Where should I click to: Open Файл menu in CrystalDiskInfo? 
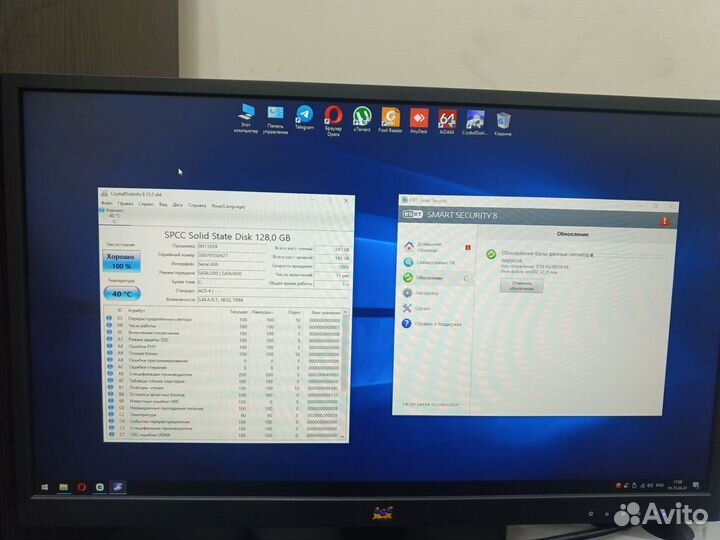click(x=107, y=203)
